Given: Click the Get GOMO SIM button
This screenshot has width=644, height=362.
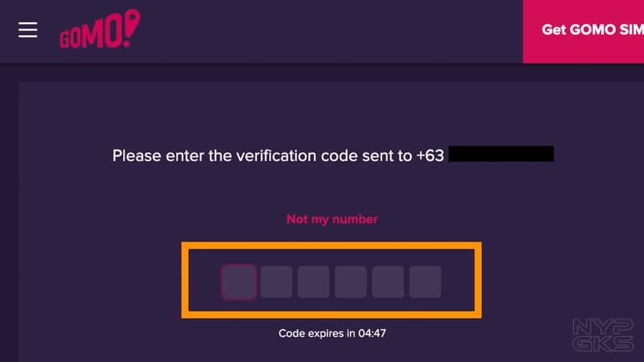Looking at the screenshot, I should [x=583, y=31].
